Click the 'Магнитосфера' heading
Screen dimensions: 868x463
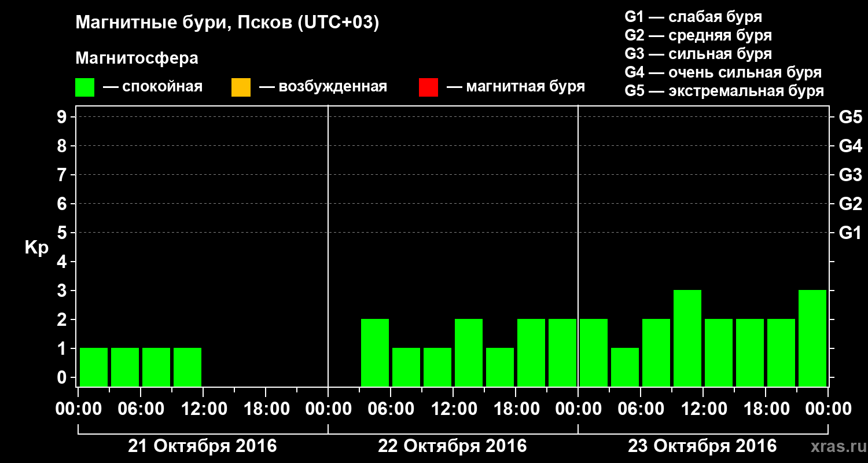click(137, 59)
